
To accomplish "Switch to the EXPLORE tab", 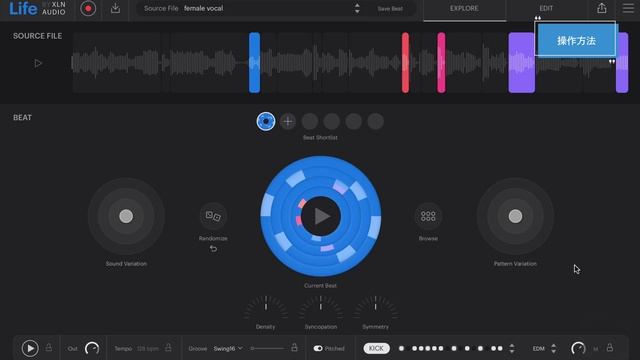I will pyautogui.click(x=464, y=8).
